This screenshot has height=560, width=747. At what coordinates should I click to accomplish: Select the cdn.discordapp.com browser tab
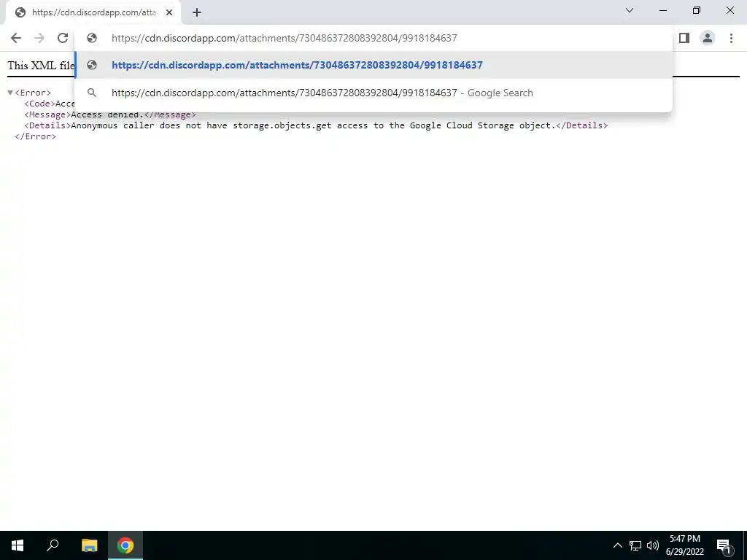[x=93, y=13]
